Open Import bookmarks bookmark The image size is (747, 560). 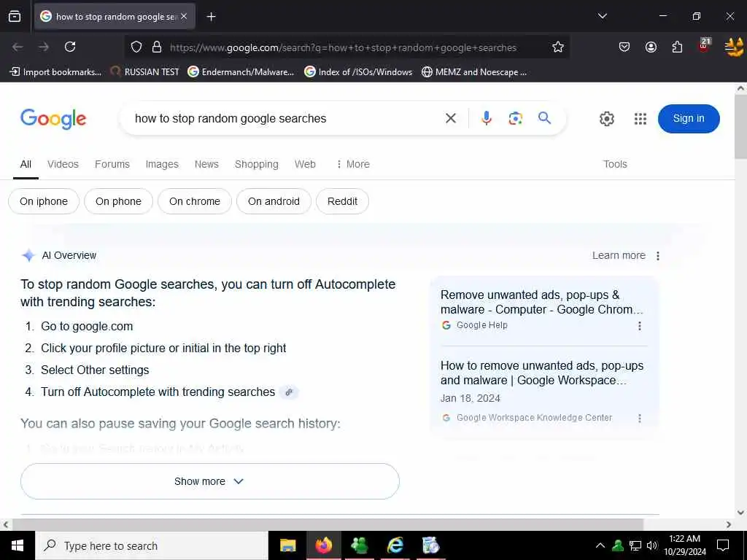pyautogui.click(x=55, y=72)
